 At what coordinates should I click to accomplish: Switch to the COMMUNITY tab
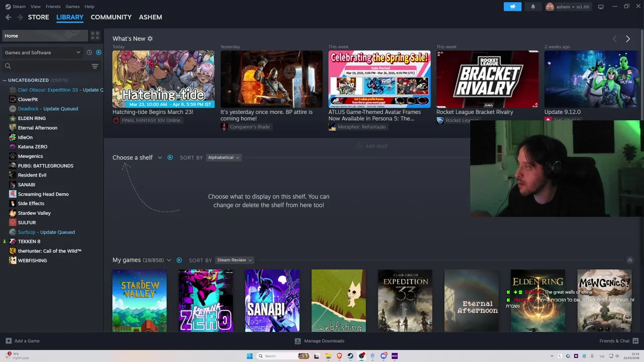click(x=111, y=17)
